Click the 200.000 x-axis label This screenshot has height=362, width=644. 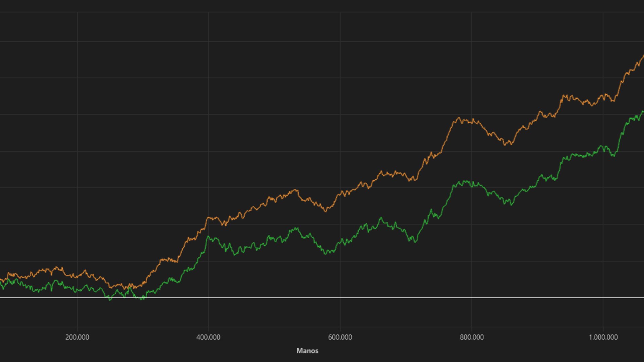point(77,337)
